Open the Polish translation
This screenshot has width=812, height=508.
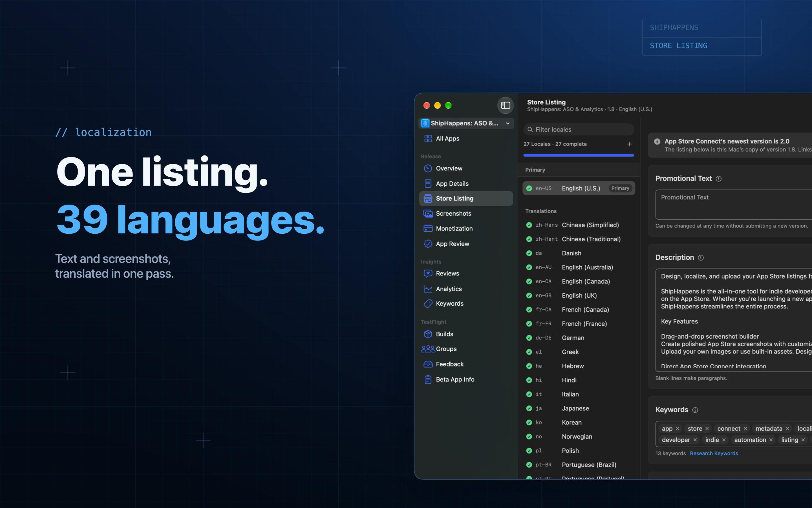pyautogui.click(x=579, y=451)
